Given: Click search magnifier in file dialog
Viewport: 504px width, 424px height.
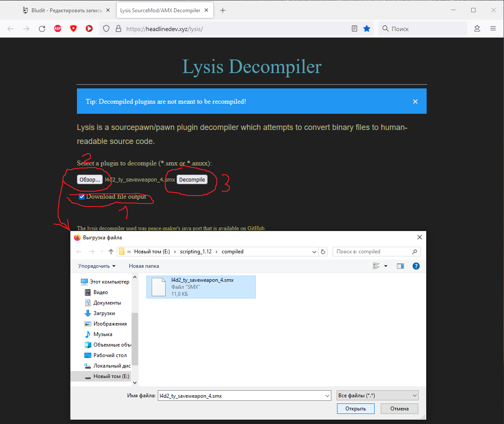Looking at the screenshot, I should pyautogui.click(x=415, y=252).
